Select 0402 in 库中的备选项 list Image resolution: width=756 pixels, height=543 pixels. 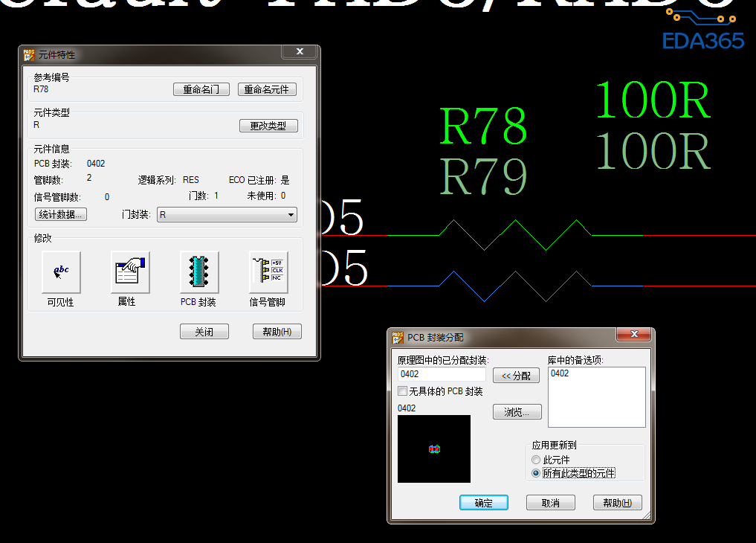click(560, 373)
